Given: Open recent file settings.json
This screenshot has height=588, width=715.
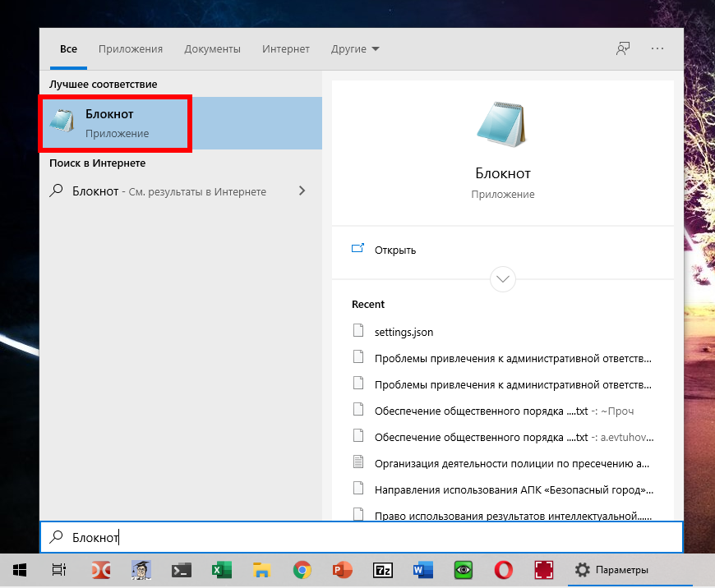Looking at the screenshot, I should (x=404, y=332).
